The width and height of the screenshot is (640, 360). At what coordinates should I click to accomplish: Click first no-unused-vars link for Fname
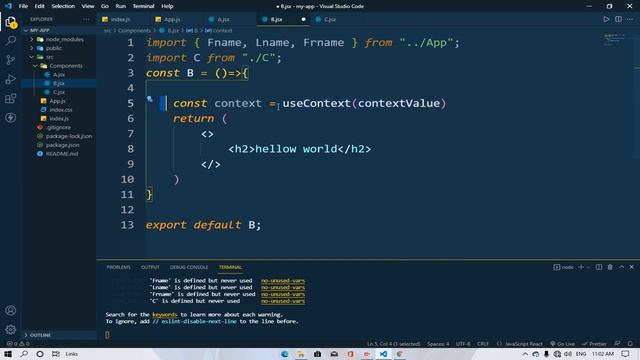283,280
